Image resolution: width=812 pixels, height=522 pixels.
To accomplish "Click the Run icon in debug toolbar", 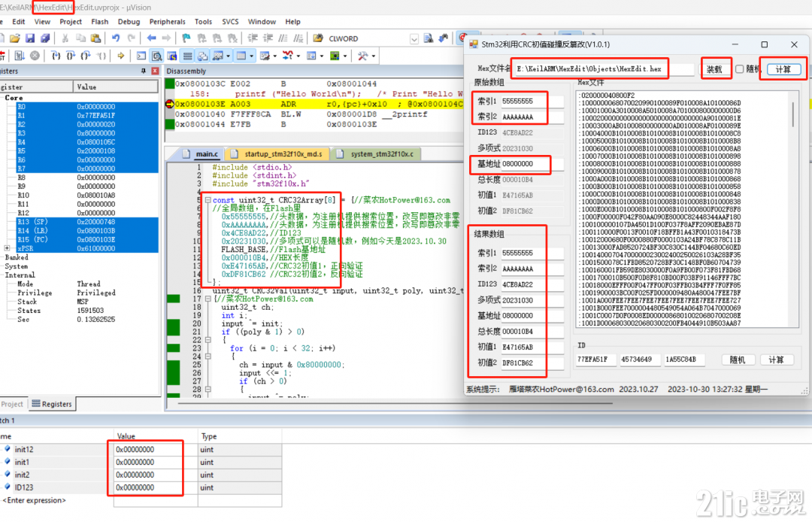I will pyautogui.click(x=20, y=56).
